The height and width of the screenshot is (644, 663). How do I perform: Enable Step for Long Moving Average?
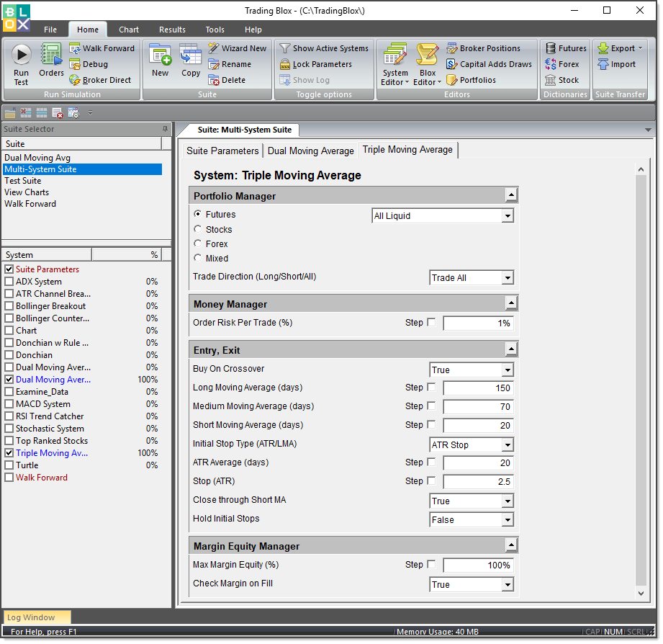[x=431, y=388]
